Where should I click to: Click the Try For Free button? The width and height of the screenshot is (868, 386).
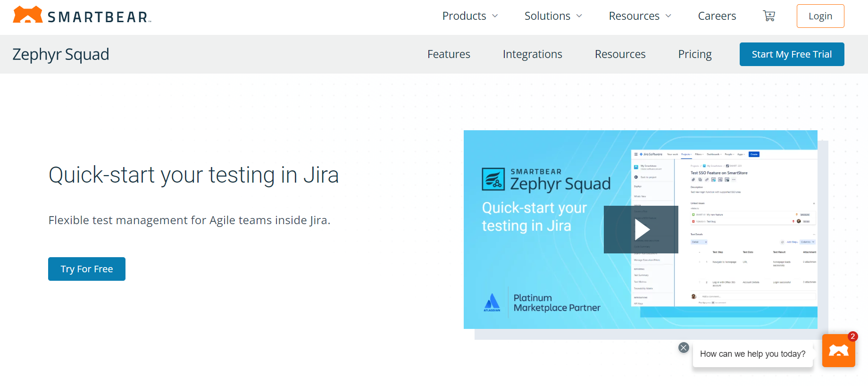pyautogui.click(x=87, y=269)
